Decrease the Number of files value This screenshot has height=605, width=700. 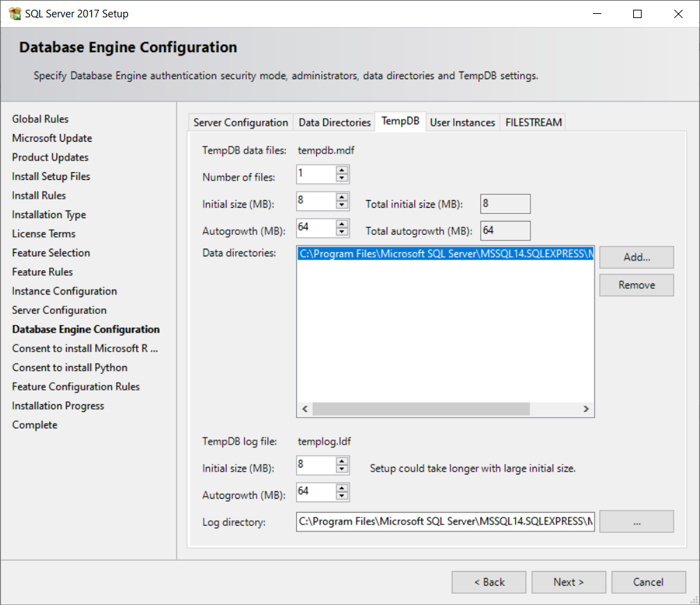(341, 178)
